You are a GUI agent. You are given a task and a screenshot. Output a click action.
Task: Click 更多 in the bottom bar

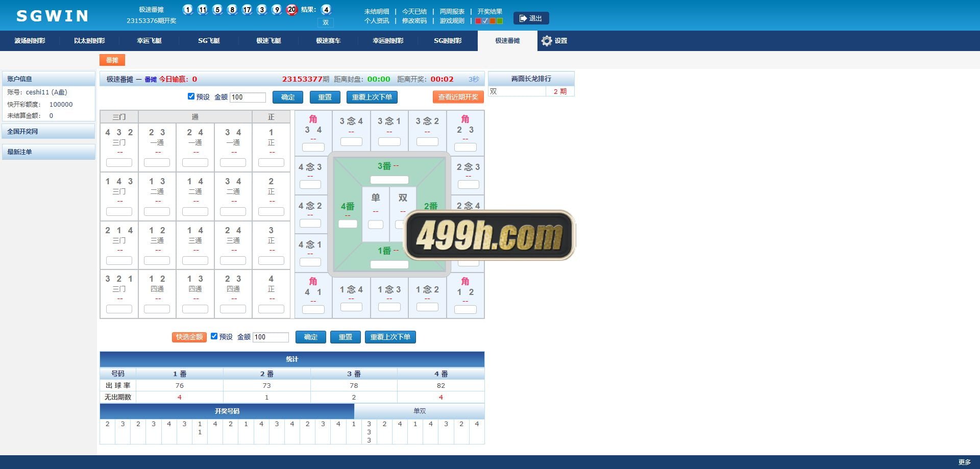(964, 462)
